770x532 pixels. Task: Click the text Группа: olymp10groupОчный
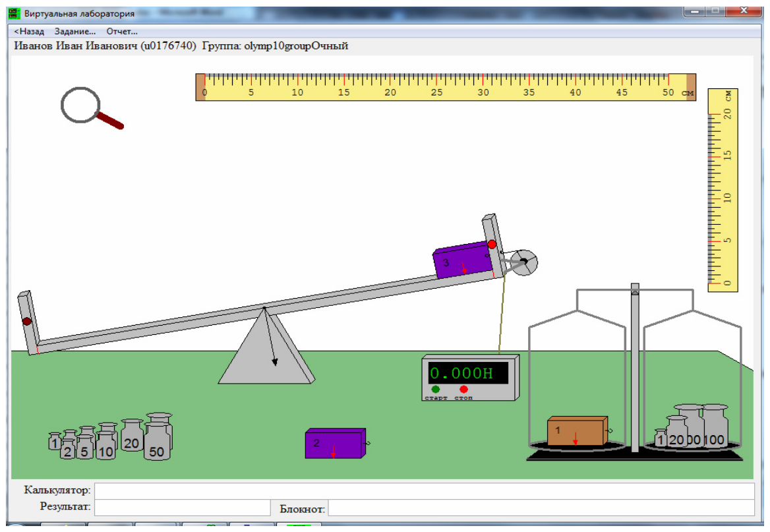pos(275,46)
